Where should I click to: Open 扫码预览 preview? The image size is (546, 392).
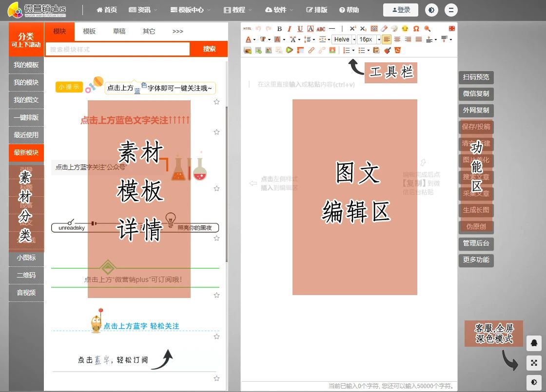coord(476,77)
